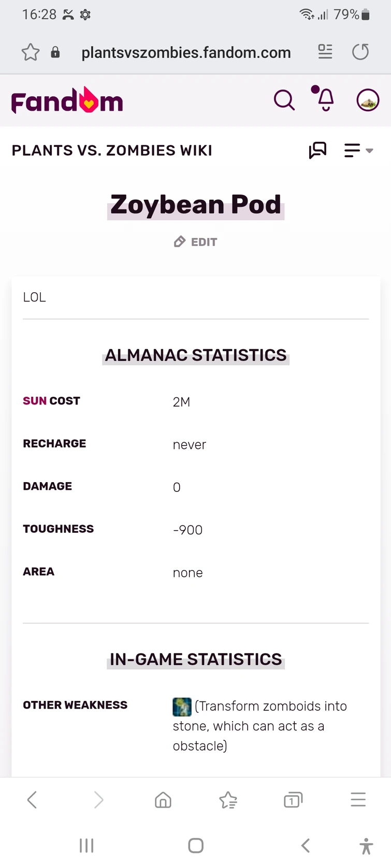Edit the Zoybean Pod page
The width and height of the screenshot is (391, 868).
pos(196,242)
